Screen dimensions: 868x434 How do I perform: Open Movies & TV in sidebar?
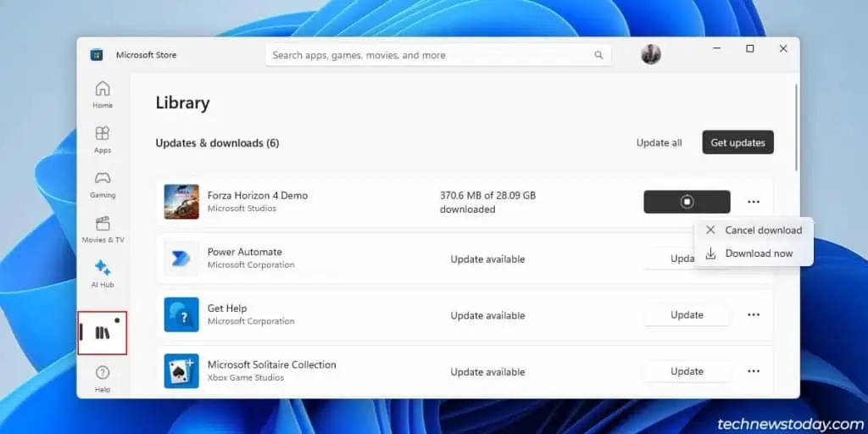coord(103,229)
